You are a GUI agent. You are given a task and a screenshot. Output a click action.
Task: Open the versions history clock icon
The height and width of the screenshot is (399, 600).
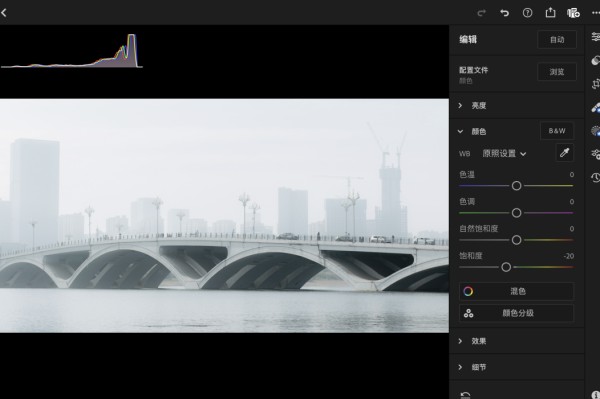pos(595,177)
